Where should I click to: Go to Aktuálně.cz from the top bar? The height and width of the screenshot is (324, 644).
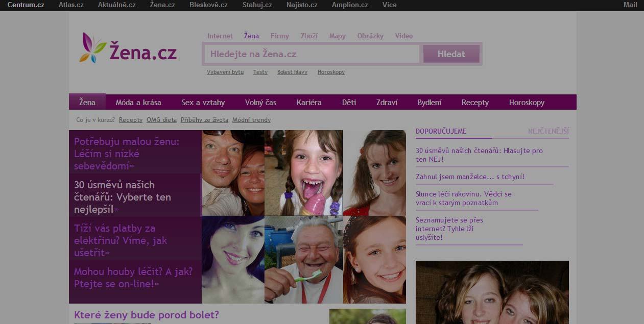(x=117, y=5)
